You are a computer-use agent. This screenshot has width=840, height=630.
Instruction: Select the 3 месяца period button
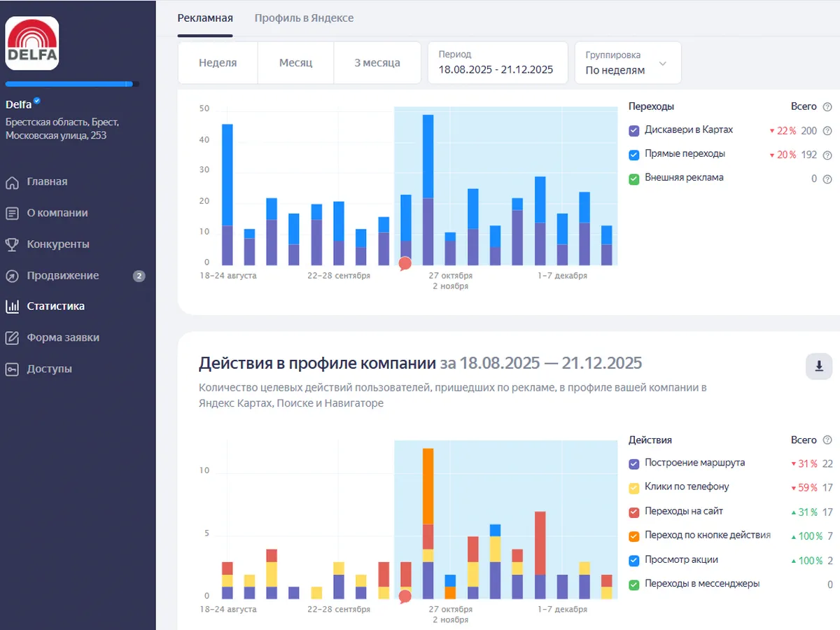377,63
